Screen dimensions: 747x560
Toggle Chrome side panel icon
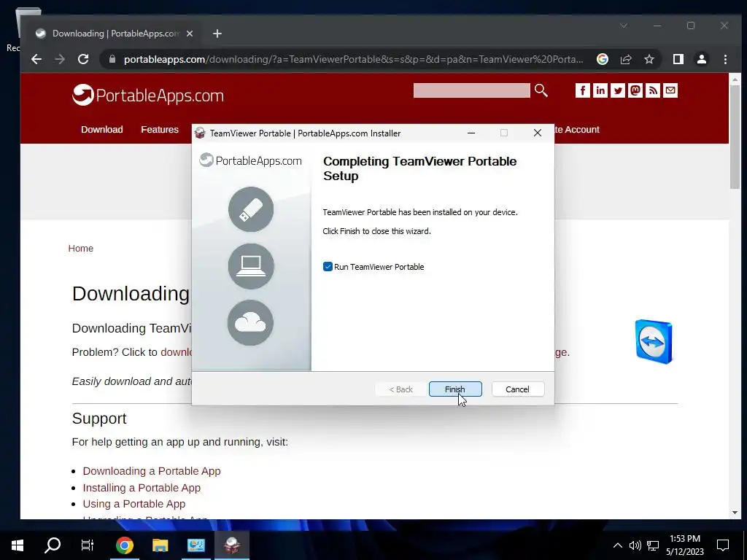click(x=678, y=59)
